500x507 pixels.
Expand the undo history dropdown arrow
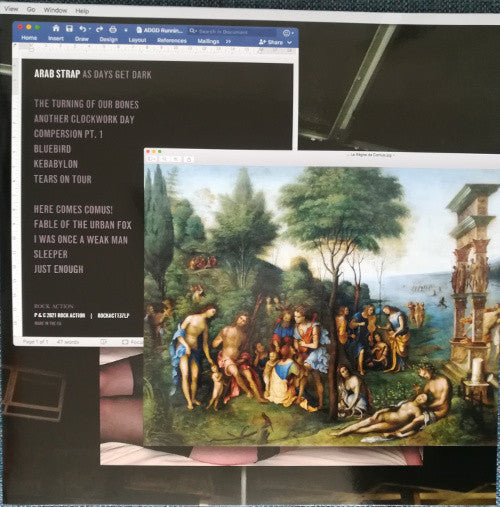tap(90, 29)
